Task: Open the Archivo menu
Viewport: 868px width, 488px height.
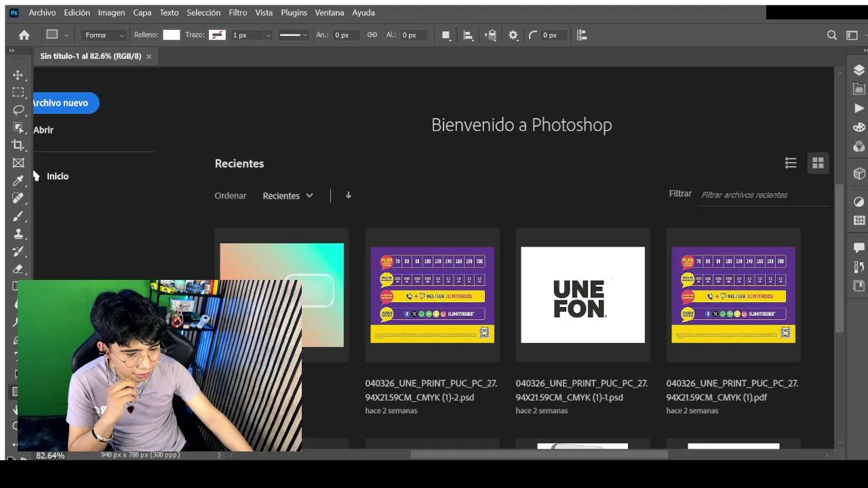Action: [42, 12]
